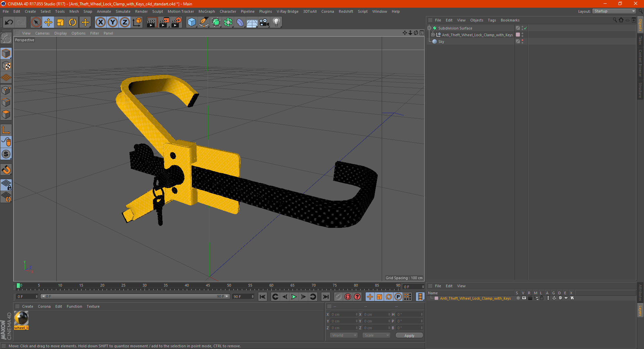Toggle viewport maximize icon
Image resolution: width=644 pixels, height=349 pixels.
click(x=422, y=33)
